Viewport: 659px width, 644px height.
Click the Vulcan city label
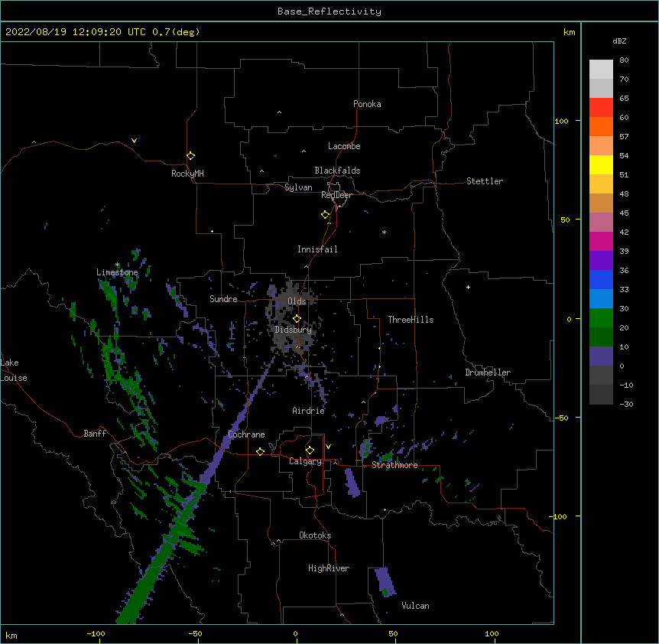(415, 606)
